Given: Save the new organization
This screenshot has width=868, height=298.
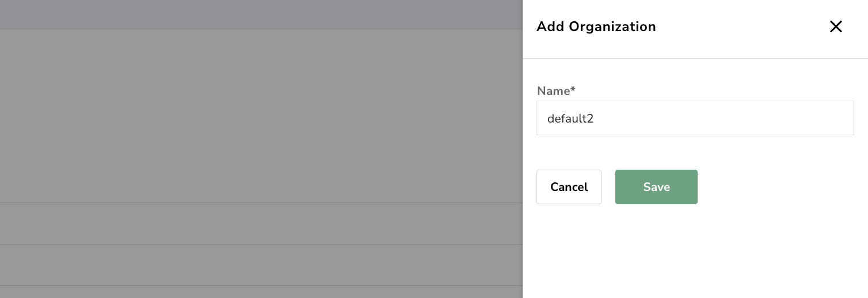Looking at the screenshot, I should point(656,187).
